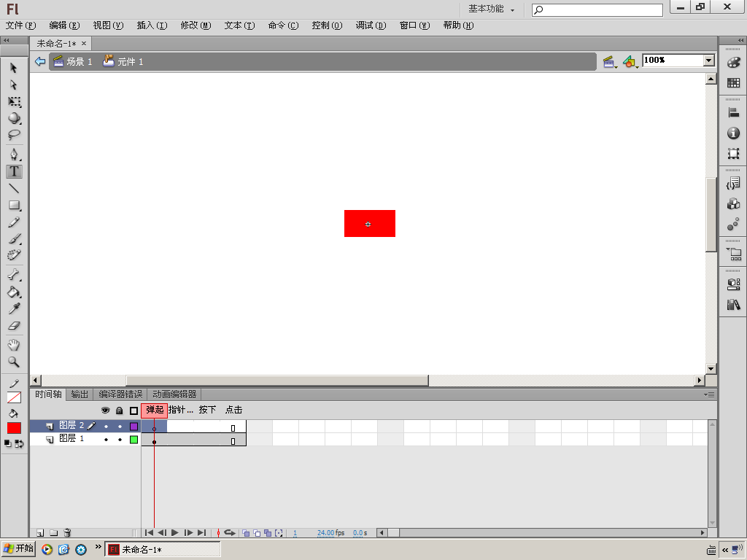This screenshot has height=560, width=747.
Task: Open the stroke color swatch
Action: (15, 397)
